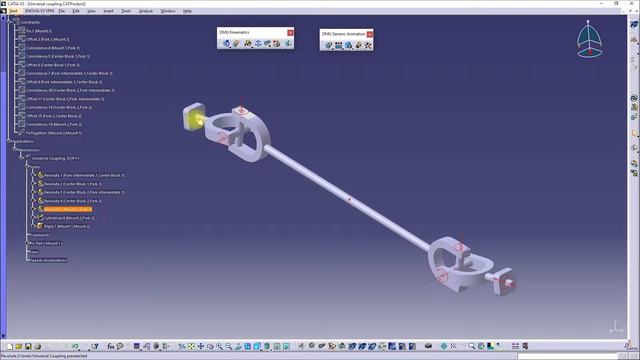Open the Insert menu
This screenshot has height=360, width=640.
pos(108,11)
